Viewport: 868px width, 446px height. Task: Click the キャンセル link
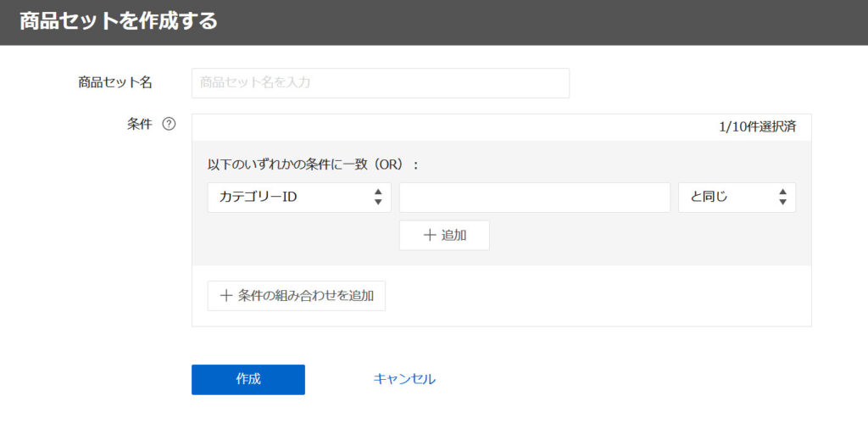404,379
